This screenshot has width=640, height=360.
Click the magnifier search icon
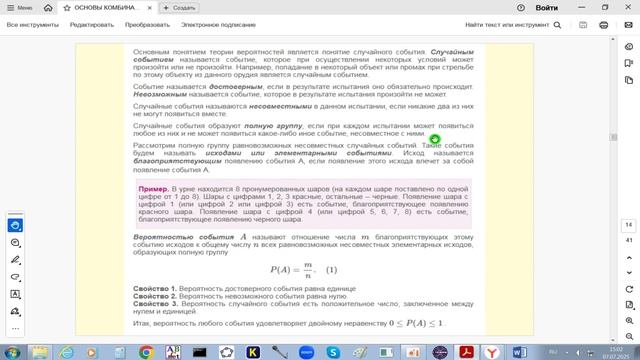coord(557,25)
